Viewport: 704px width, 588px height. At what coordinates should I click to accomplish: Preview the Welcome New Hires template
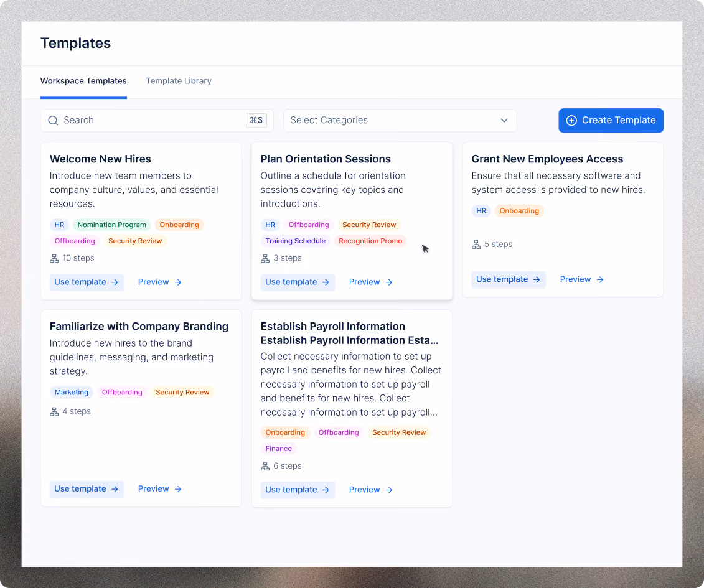(x=160, y=282)
